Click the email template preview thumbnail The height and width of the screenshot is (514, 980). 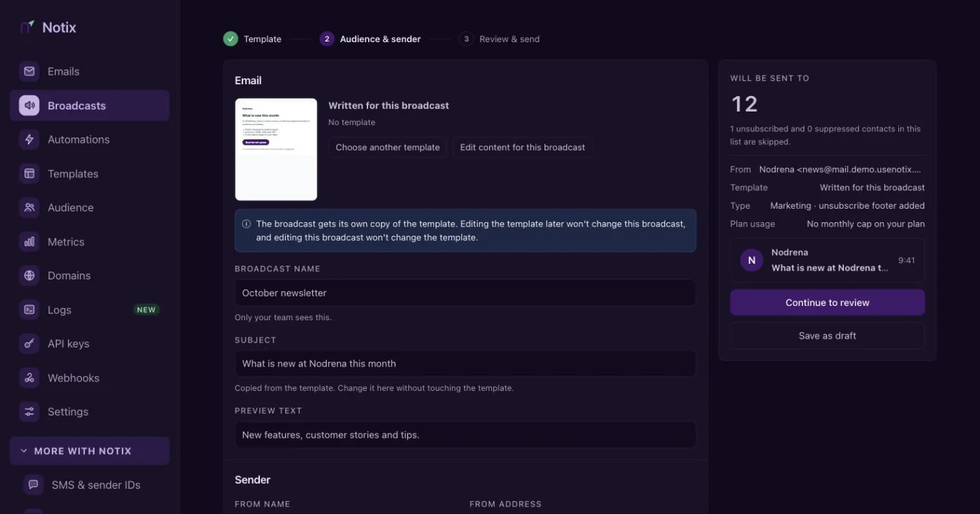click(x=276, y=150)
